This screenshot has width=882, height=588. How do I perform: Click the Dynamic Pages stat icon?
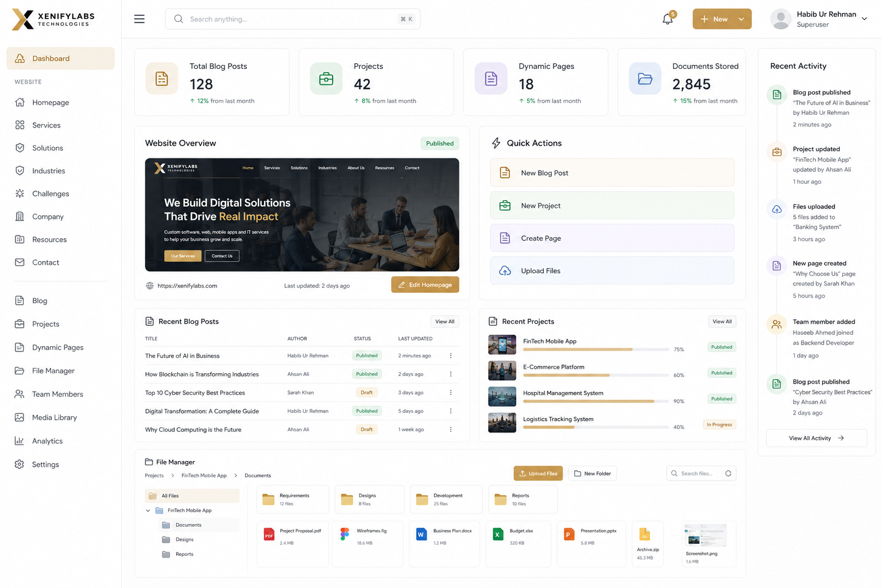491,79
